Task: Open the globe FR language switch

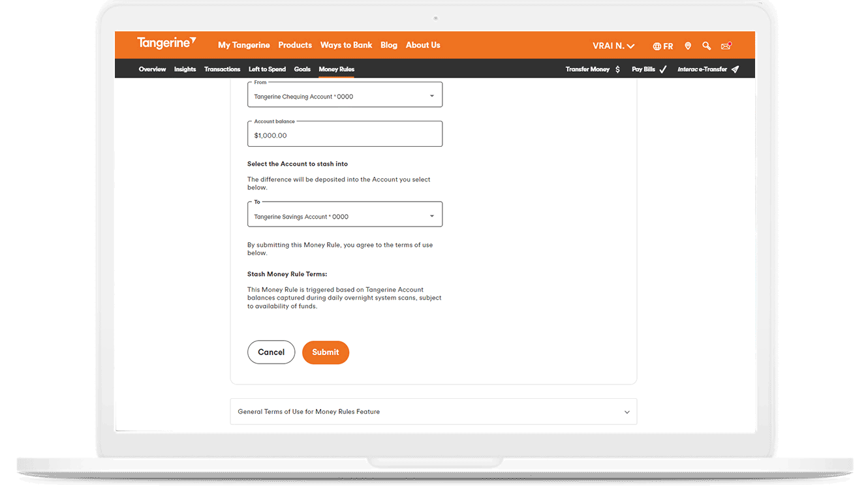Action: point(662,46)
